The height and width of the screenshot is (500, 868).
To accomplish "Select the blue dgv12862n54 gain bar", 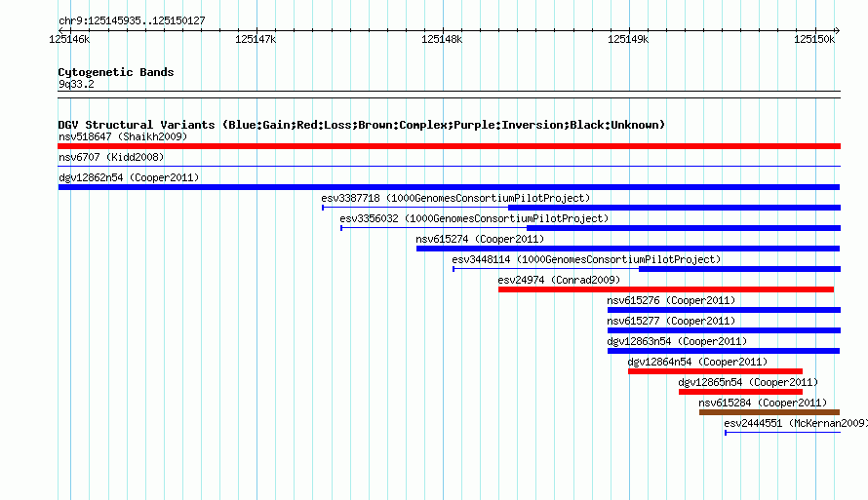I will pyautogui.click(x=449, y=187).
